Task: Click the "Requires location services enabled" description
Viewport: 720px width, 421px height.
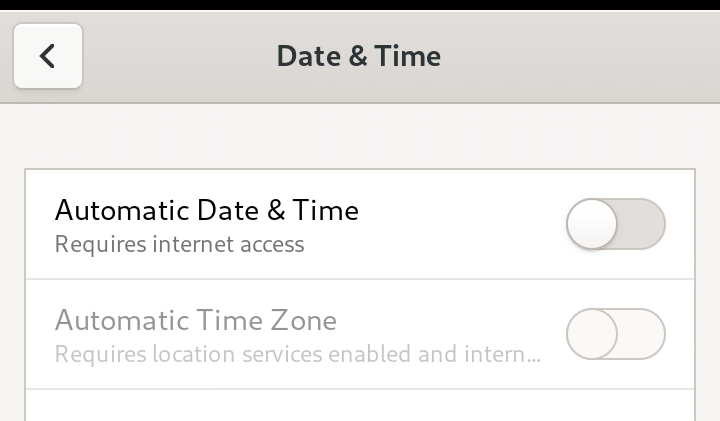Action: (297, 354)
